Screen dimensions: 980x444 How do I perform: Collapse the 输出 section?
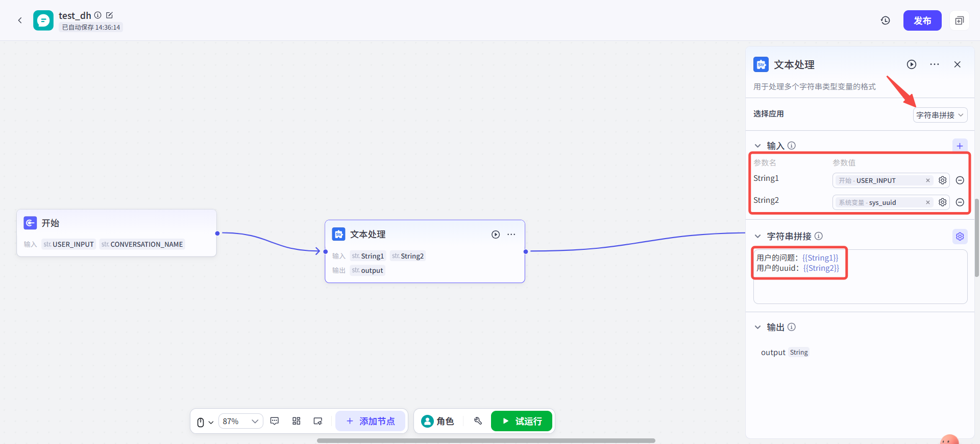tap(758, 327)
